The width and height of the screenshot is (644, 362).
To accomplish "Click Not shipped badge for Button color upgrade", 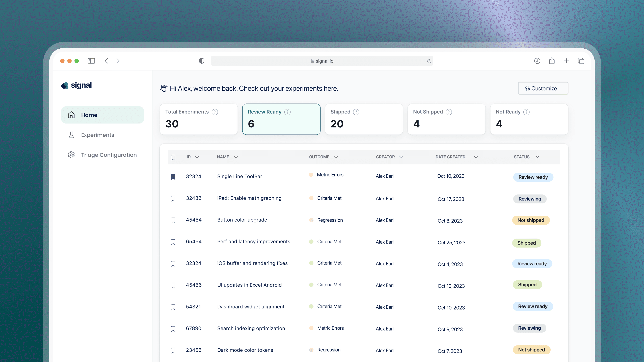I will coord(531,220).
